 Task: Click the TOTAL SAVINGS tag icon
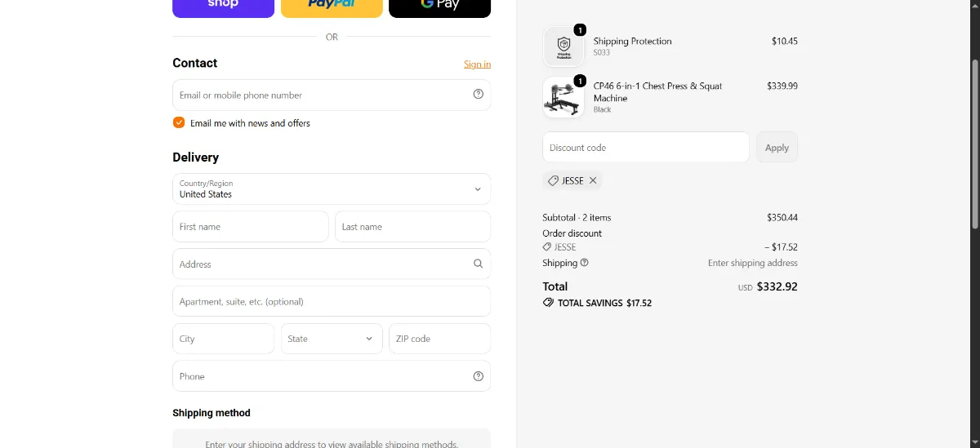[548, 303]
